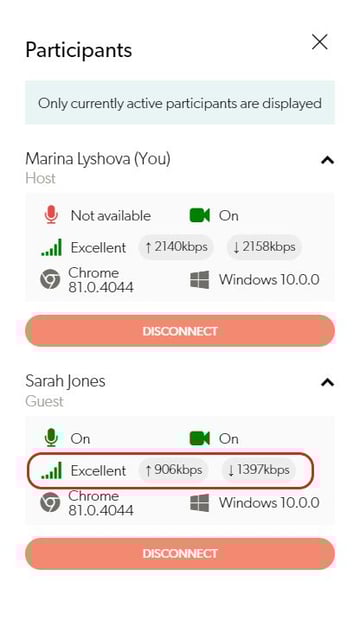The image size is (360, 620).
Task: Click Marina Lyshova's red microphone icon
Action: (51, 215)
